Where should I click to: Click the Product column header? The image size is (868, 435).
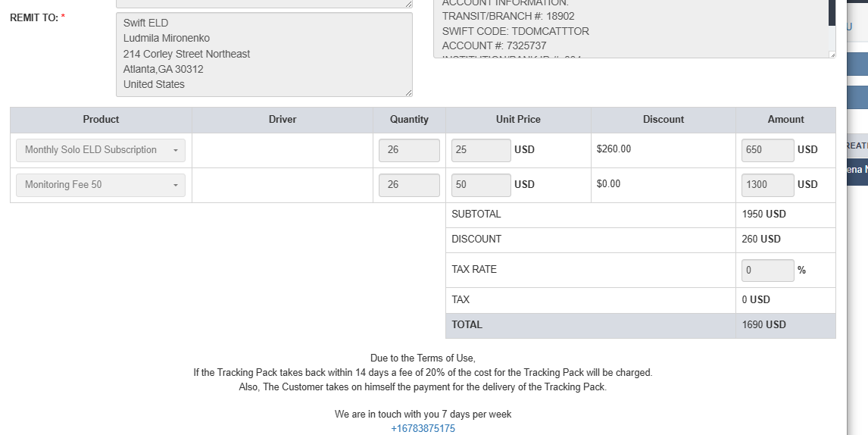101,120
